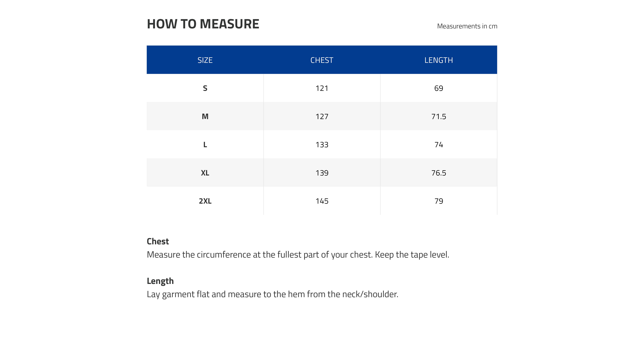The image size is (644, 338).
Task: Click the LENGTH column header
Action: tap(438, 60)
